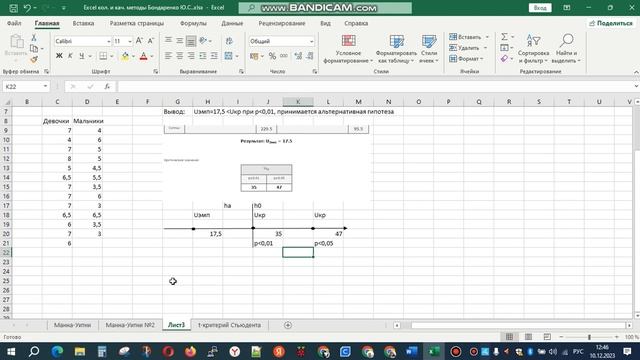Increase font size with large A
The width and height of the screenshot is (640, 360).
click(x=139, y=41)
